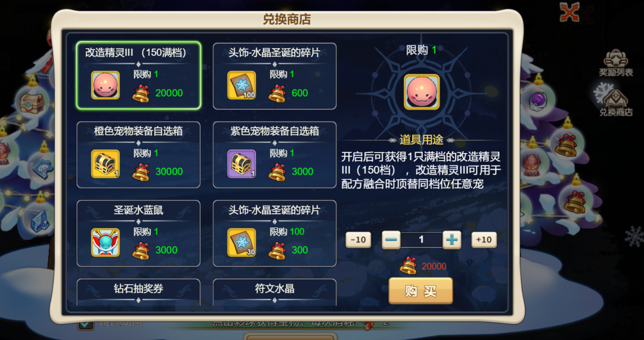
Task: Open the 奖励列表 reward list icon
Action: [x=615, y=63]
